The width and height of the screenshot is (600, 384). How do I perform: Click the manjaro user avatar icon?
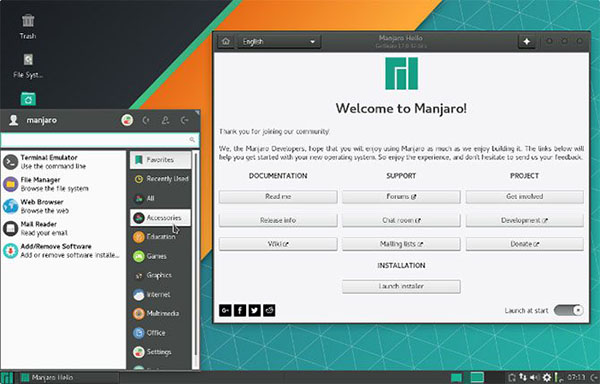point(14,120)
